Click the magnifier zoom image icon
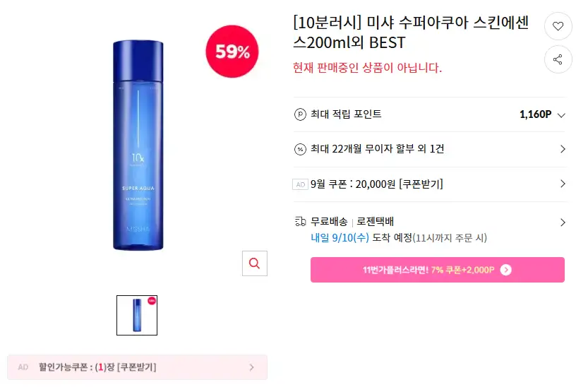The height and width of the screenshot is (392, 588). 255,263
